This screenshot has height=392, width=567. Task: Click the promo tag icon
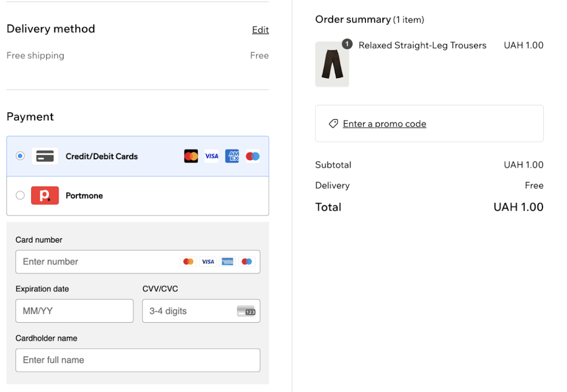click(x=333, y=123)
